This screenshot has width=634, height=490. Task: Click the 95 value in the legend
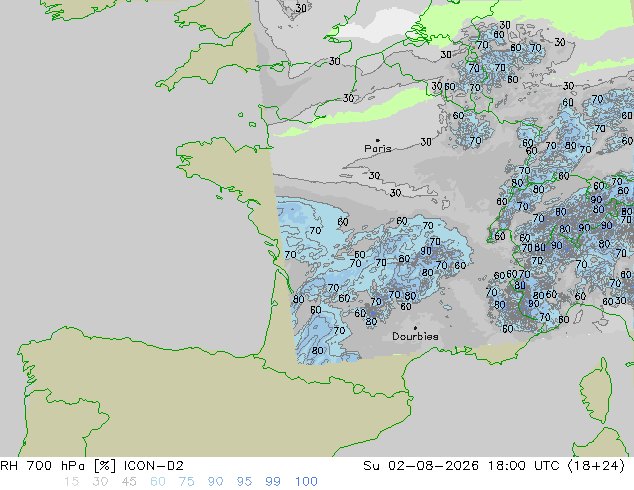coord(244,482)
